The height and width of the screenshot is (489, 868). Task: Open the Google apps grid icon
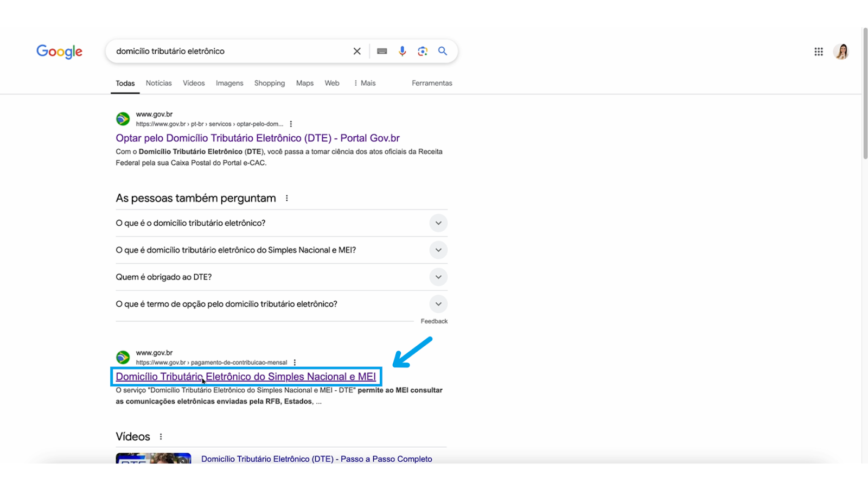(819, 52)
